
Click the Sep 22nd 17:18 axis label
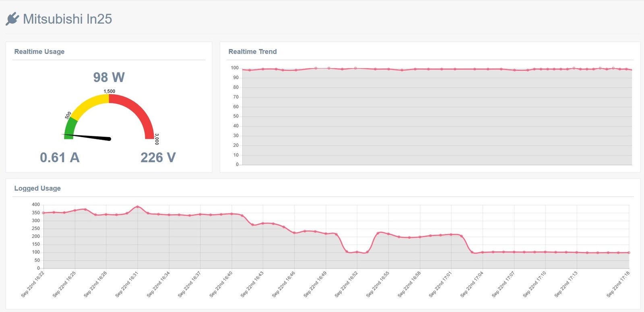coord(619,284)
